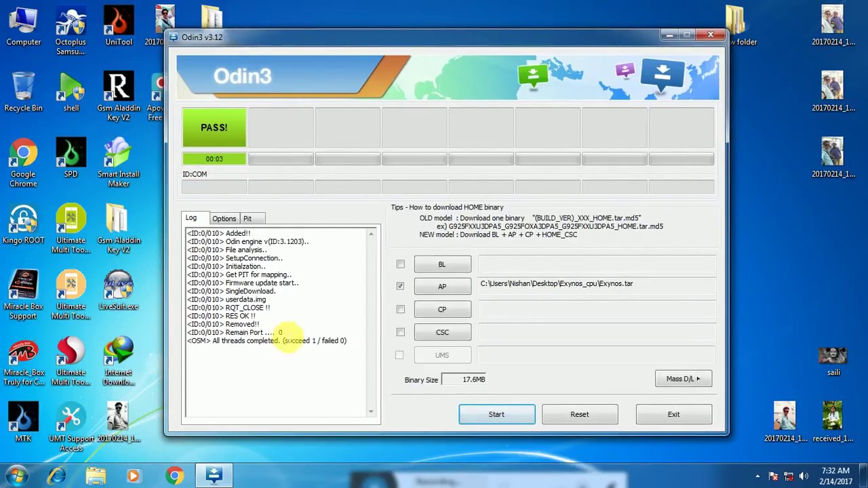Uncheck the AP checkbox
The width and height of the screenshot is (868, 488).
click(400, 286)
